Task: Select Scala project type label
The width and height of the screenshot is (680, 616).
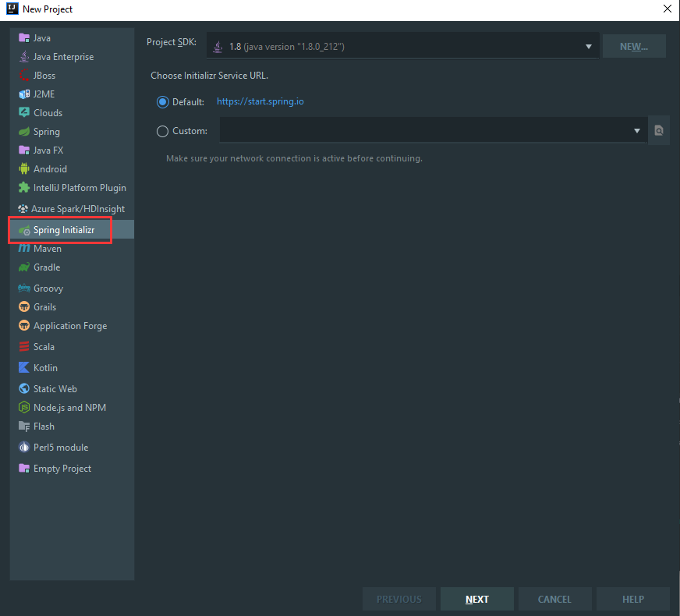Action: [x=44, y=347]
